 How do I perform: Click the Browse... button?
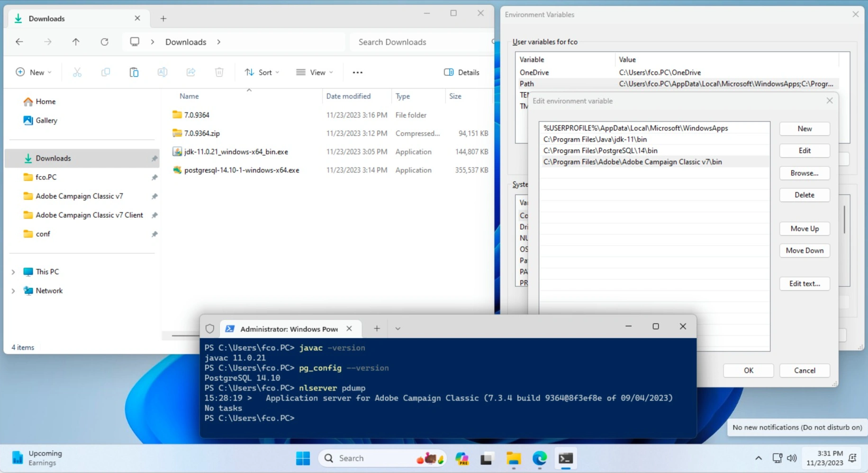click(805, 173)
